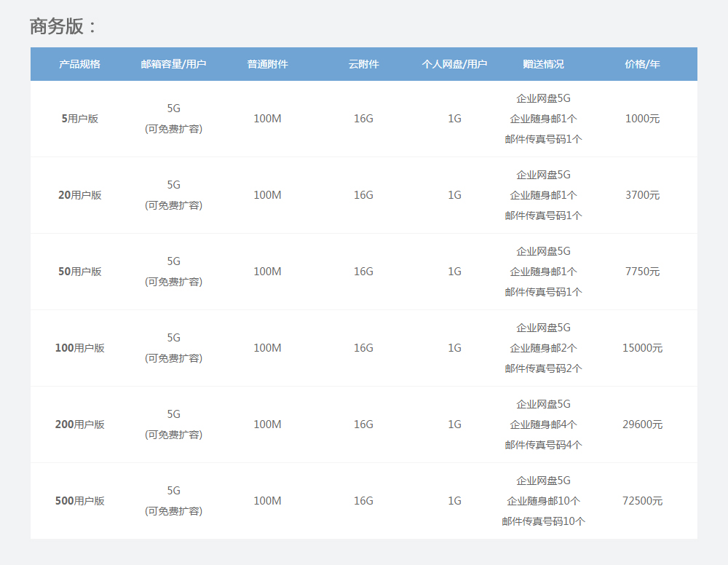Viewport: 728px width, 565px height.
Task: Click the 16G cell in the 100用户版 row
Action: (363, 348)
